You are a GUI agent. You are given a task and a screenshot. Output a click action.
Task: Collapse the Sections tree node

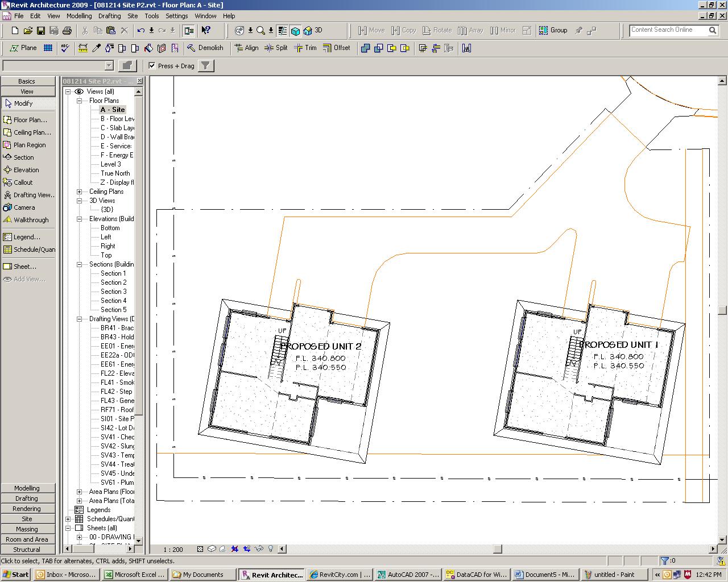tap(80, 264)
